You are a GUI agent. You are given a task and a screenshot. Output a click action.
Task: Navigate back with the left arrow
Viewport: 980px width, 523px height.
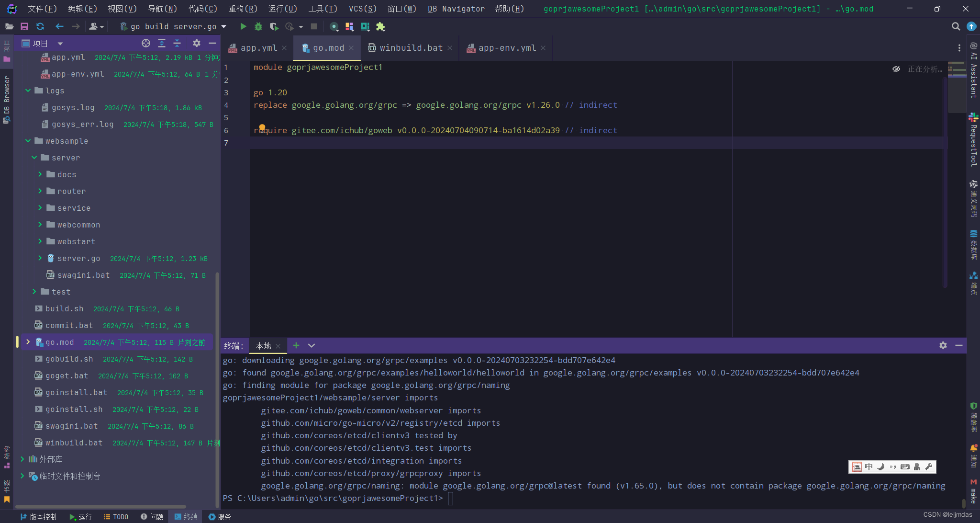(x=59, y=26)
